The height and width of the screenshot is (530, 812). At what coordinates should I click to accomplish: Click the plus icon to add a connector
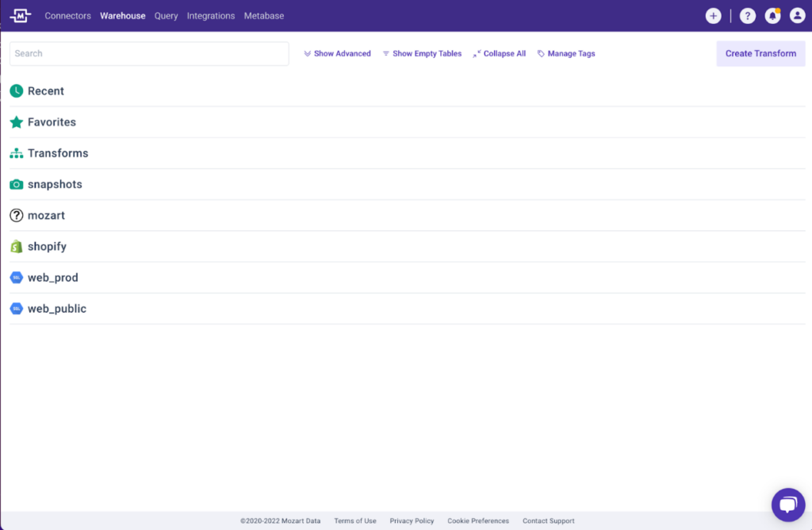713,15
